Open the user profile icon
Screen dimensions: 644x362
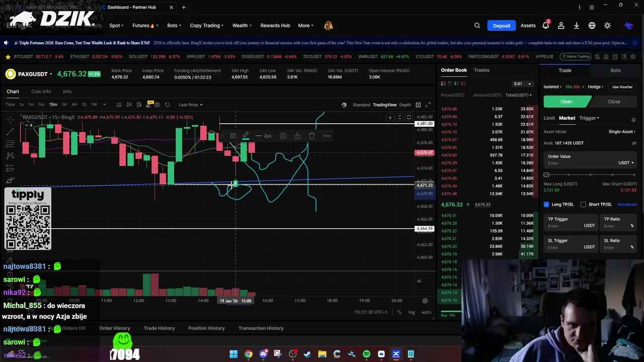coord(561,26)
